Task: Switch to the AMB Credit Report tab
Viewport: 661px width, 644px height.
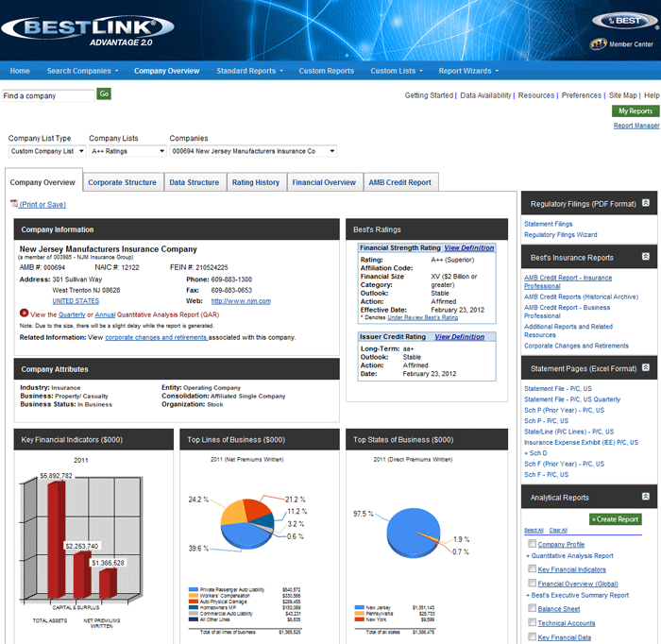Action: pos(400,182)
